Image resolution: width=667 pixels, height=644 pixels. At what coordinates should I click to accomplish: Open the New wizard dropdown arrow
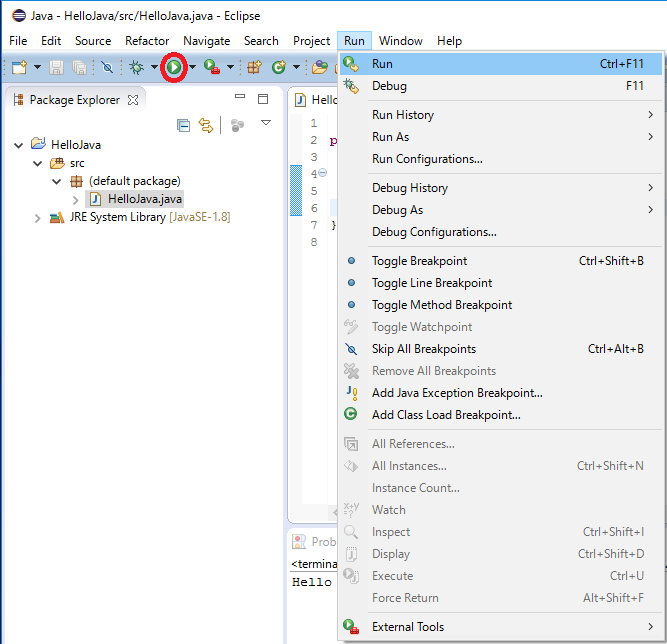[x=37, y=67]
